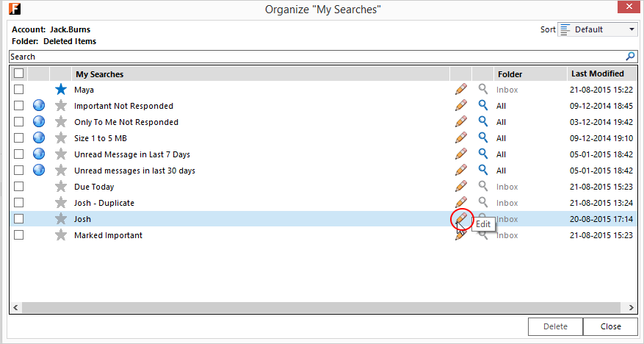Click the Close button at bottom
The image size is (644, 344).
coord(610,326)
